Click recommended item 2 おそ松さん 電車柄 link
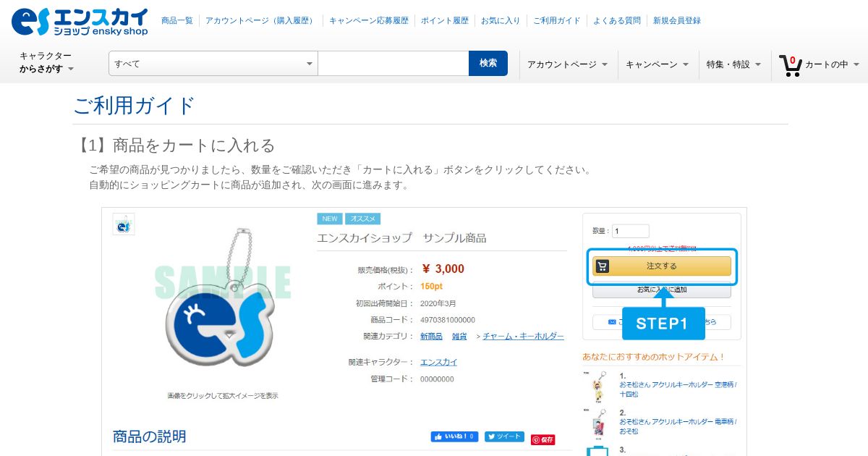The height and width of the screenshot is (456, 868). coord(678,426)
